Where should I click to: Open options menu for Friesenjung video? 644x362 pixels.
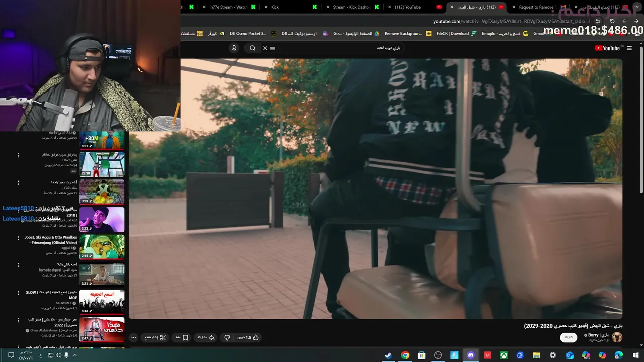tap(19, 238)
